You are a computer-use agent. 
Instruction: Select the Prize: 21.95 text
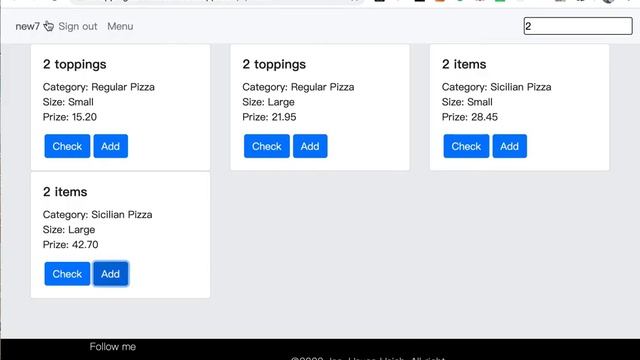tap(269, 117)
